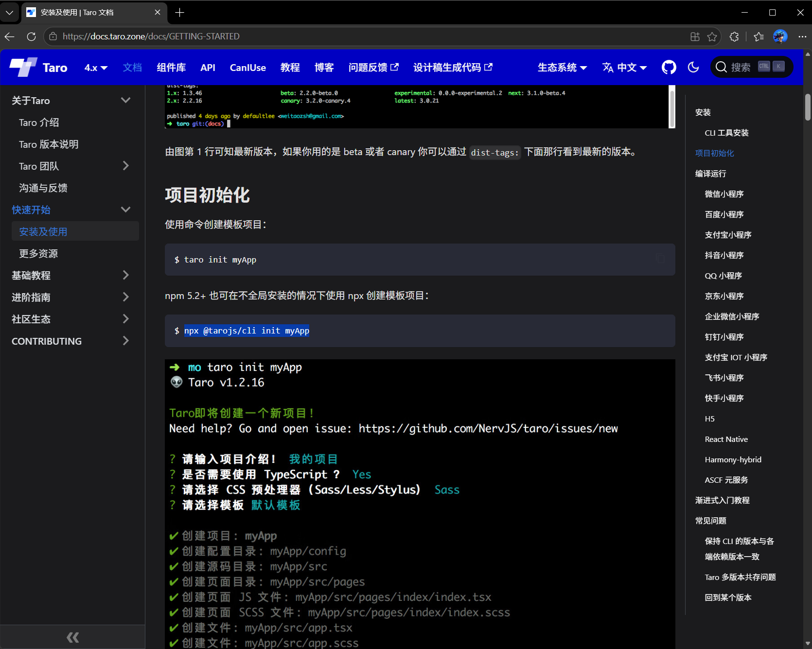The width and height of the screenshot is (812, 649).
Task: Bookmark this page with star icon
Action: tap(712, 36)
